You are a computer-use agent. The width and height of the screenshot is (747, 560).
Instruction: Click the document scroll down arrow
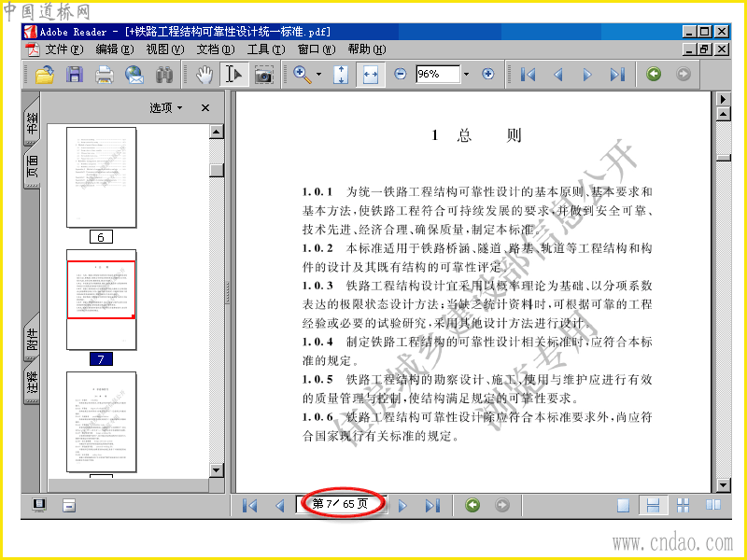[723, 485]
